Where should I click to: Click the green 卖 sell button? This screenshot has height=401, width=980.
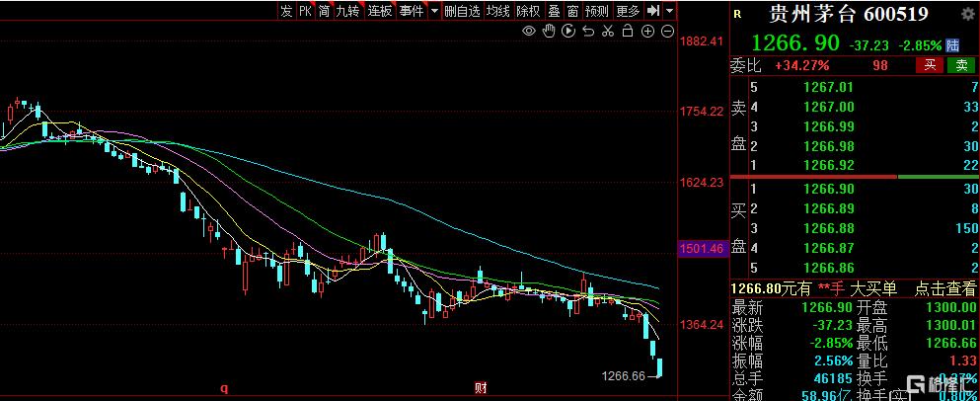pyautogui.click(x=961, y=65)
